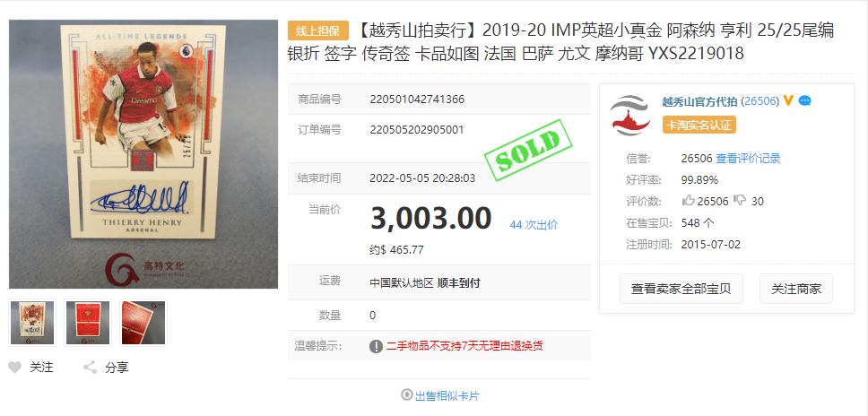Click the heart icon to follow item
The width and height of the screenshot is (868, 416).
[x=15, y=368]
